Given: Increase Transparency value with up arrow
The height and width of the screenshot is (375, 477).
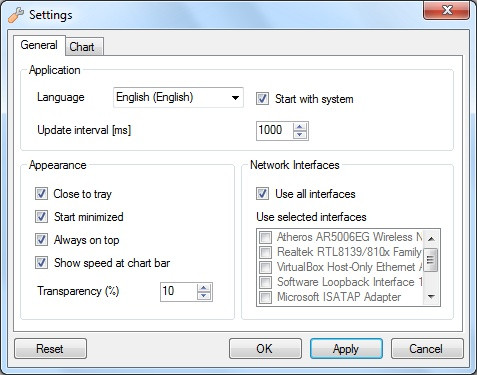Looking at the screenshot, I should (x=204, y=288).
